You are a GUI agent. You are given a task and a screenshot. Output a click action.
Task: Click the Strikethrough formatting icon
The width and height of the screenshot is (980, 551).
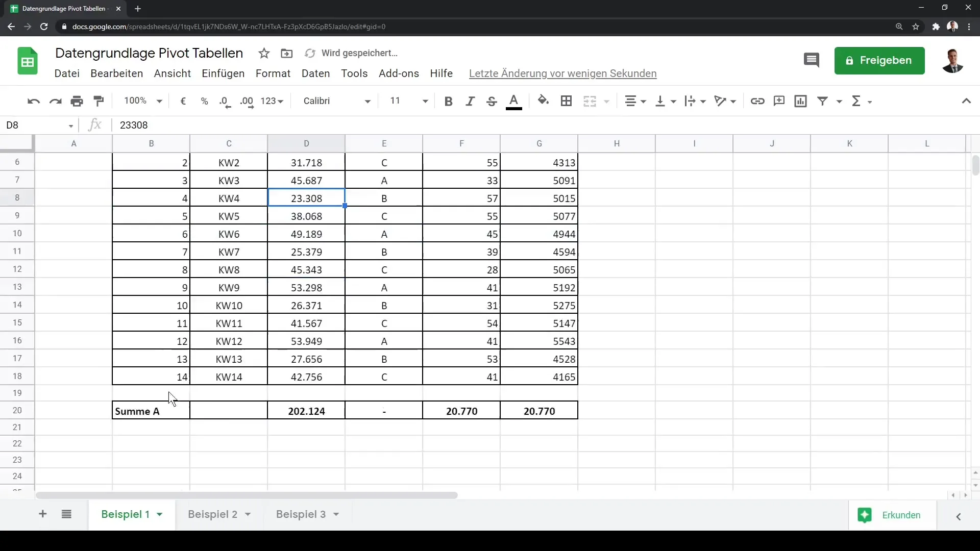click(492, 101)
